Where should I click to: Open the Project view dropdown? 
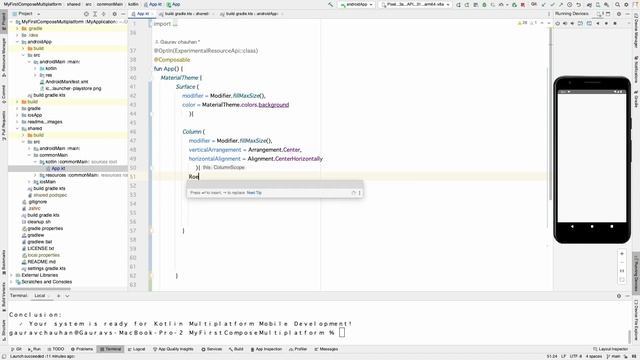[26, 13]
